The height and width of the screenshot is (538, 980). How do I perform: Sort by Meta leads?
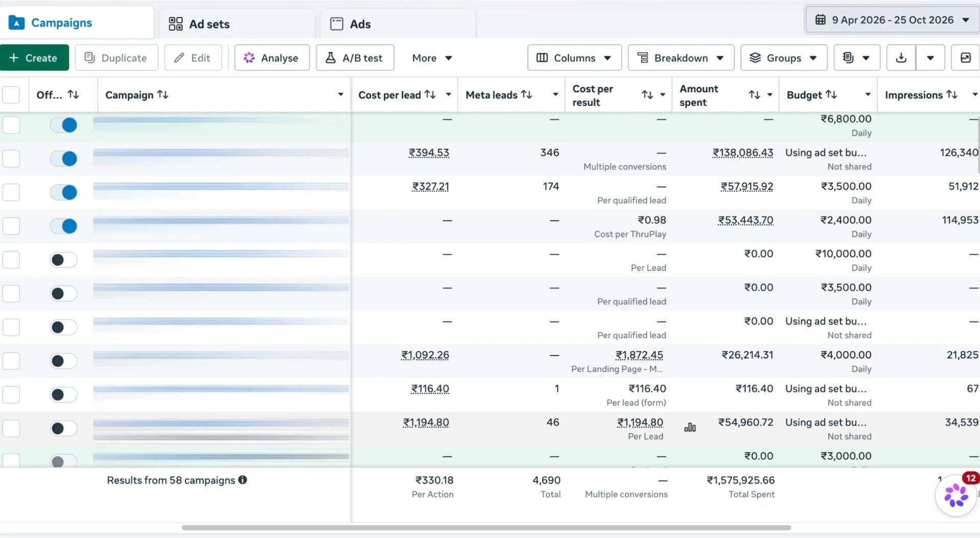[x=527, y=94]
